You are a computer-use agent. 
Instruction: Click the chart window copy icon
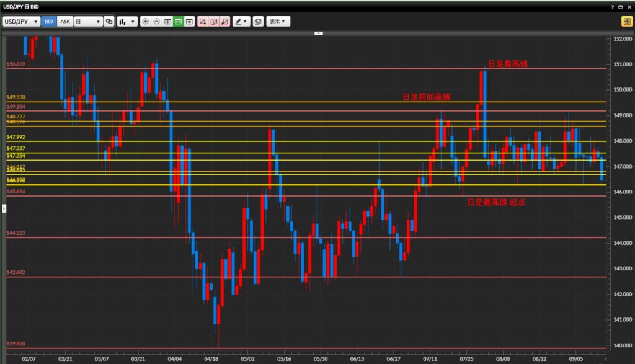pyautogui.click(x=258, y=22)
